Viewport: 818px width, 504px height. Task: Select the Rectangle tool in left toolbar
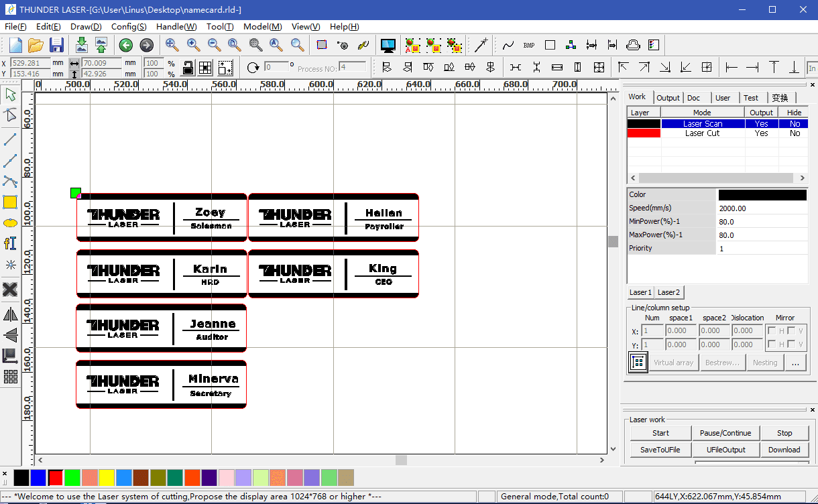click(10, 202)
